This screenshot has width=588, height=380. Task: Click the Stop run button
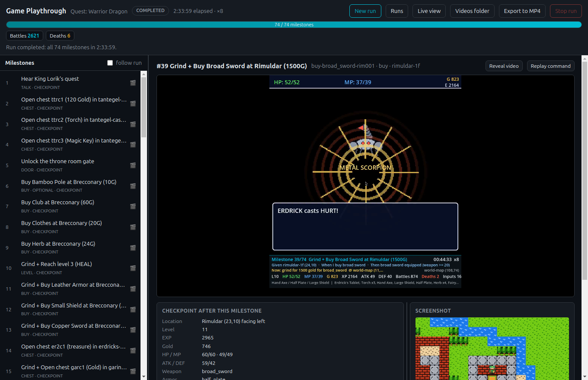(566, 11)
